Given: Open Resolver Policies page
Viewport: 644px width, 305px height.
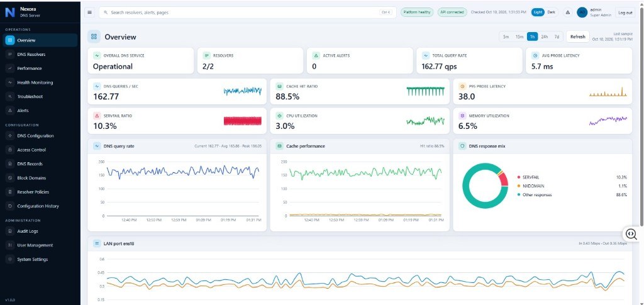Looking at the screenshot, I should pyautogui.click(x=40, y=192).
